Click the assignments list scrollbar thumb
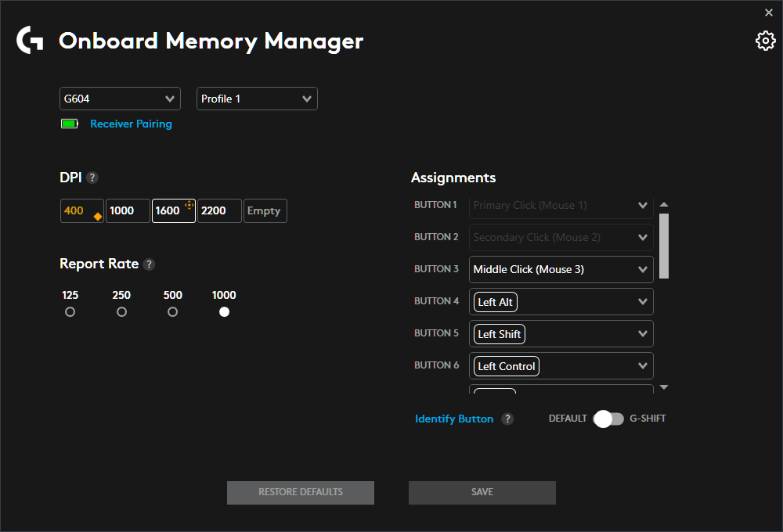783x532 pixels. pos(664,246)
